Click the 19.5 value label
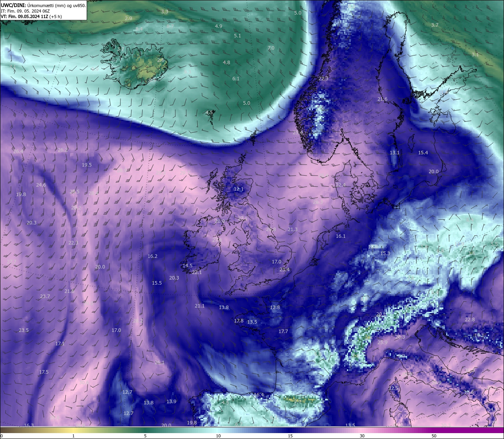 [87, 165]
